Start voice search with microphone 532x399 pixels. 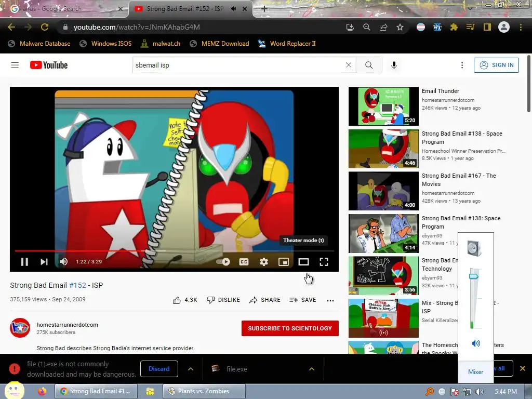(x=394, y=65)
